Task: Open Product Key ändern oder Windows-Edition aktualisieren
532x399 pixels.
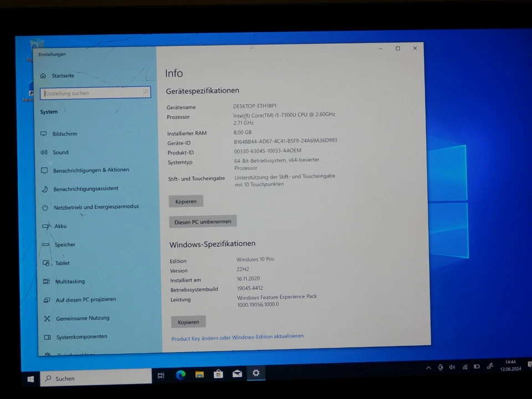Action: [237, 336]
